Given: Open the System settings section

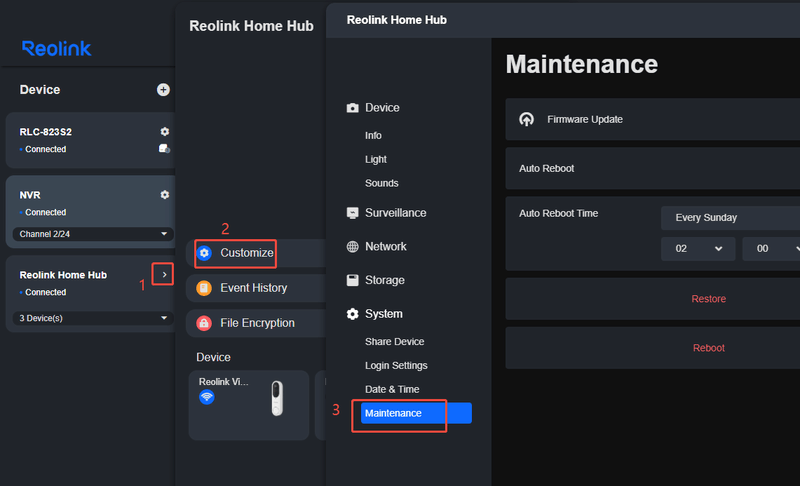Looking at the screenshot, I should (x=384, y=314).
